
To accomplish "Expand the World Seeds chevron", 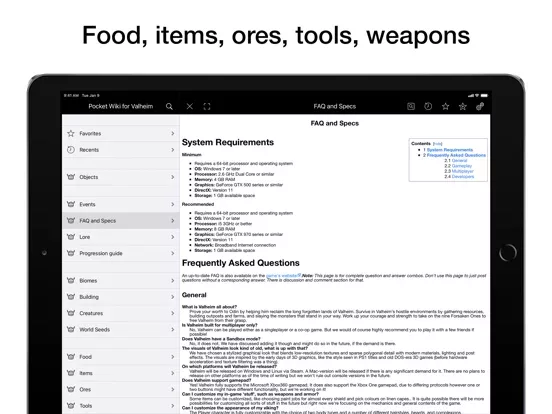I will (x=172, y=330).
